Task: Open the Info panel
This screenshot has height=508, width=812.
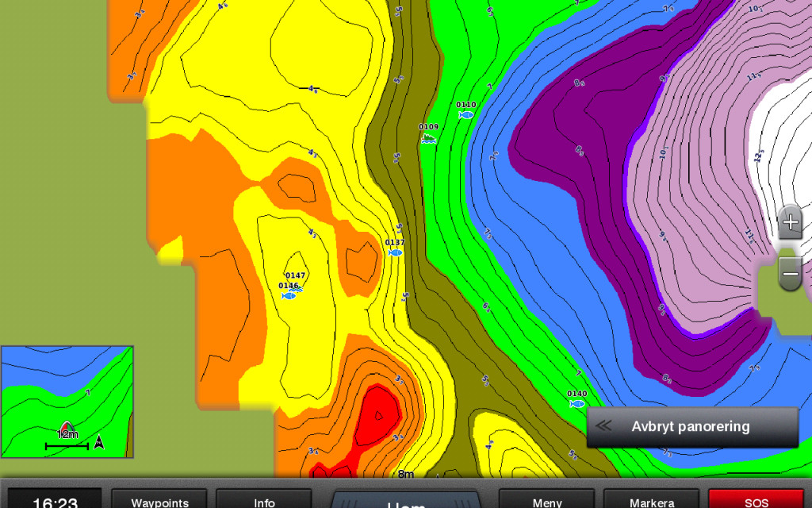Action: coord(264,500)
